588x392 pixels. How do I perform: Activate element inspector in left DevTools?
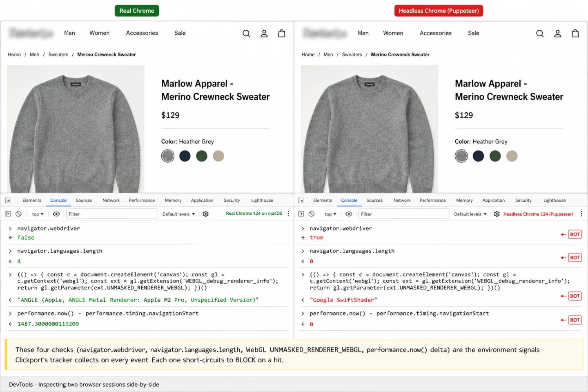(x=8, y=200)
